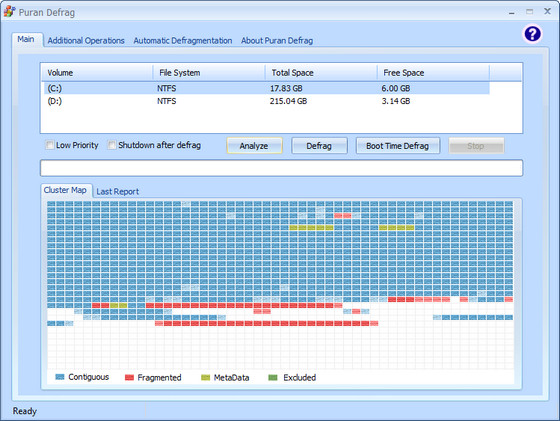Viewport: 560px width, 421px height.
Task: Enable the Low Priority checkbox
Action: click(x=50, y=145)
